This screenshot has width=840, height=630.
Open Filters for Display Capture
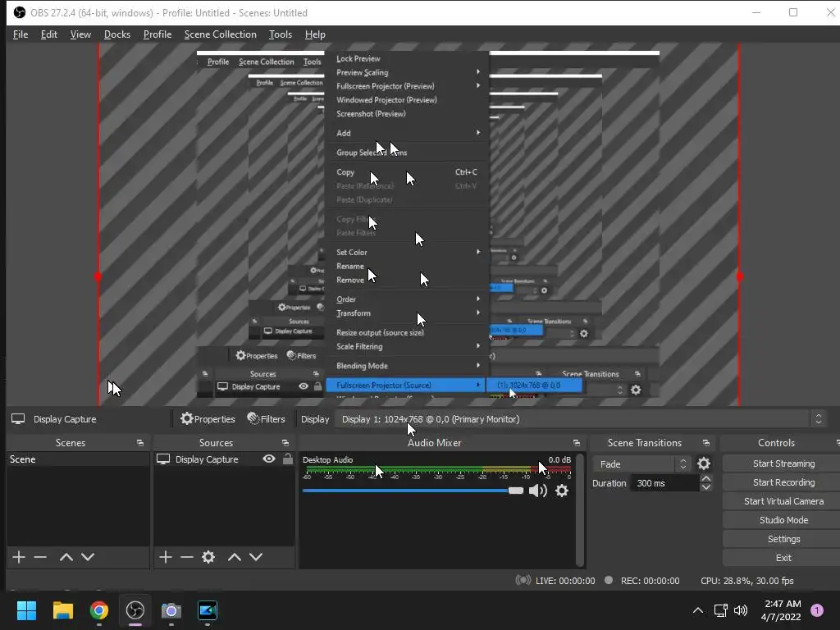pyautogui.click(x=267, y=419)
